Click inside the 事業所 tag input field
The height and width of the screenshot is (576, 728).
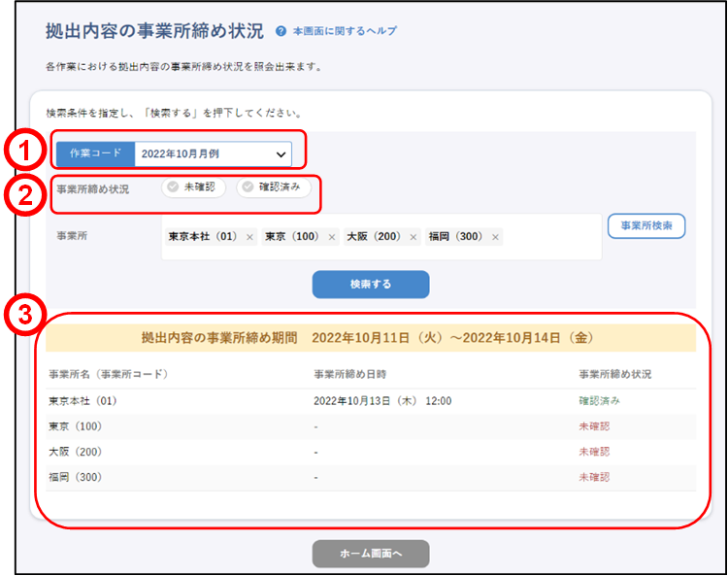pyautogui.click(x=548, y=237)
